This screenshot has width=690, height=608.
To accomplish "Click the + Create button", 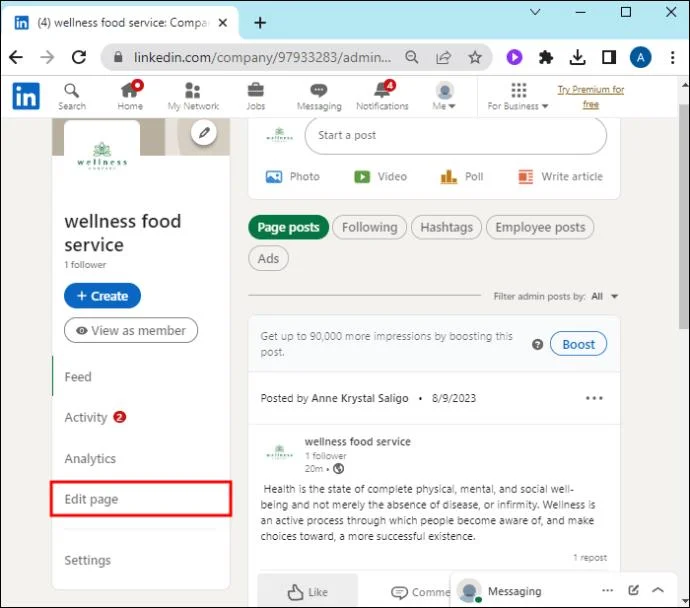I will [103, 296].
